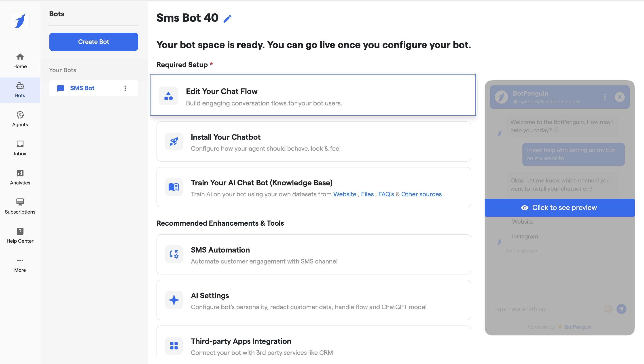
Task: Click the emoji icon in chat input
Action: 608,309
